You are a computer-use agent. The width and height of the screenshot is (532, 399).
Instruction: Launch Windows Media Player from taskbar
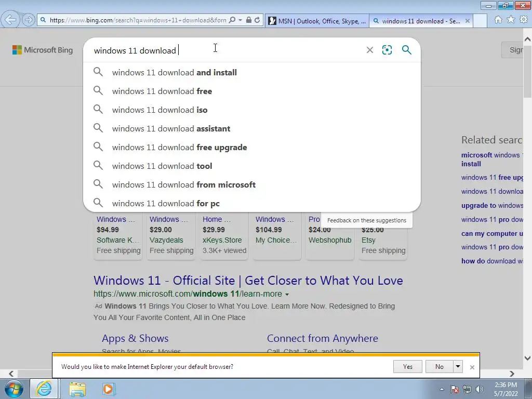(109, 389)
